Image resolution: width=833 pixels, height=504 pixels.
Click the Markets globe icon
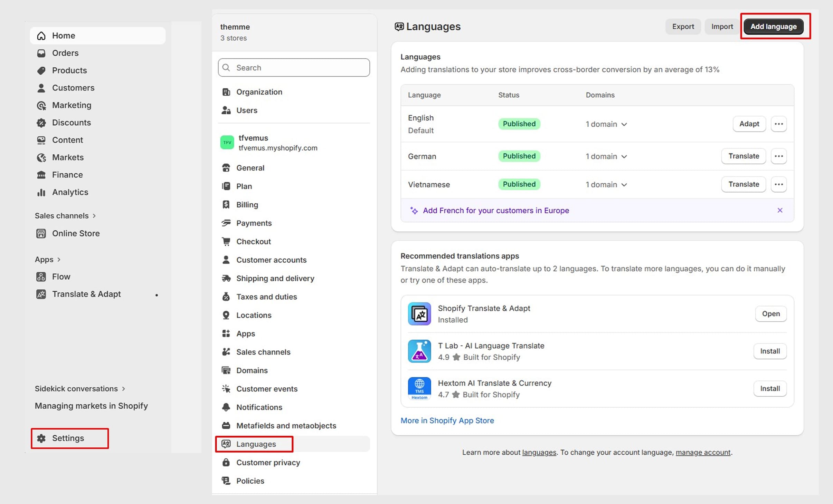click(41, 157)
